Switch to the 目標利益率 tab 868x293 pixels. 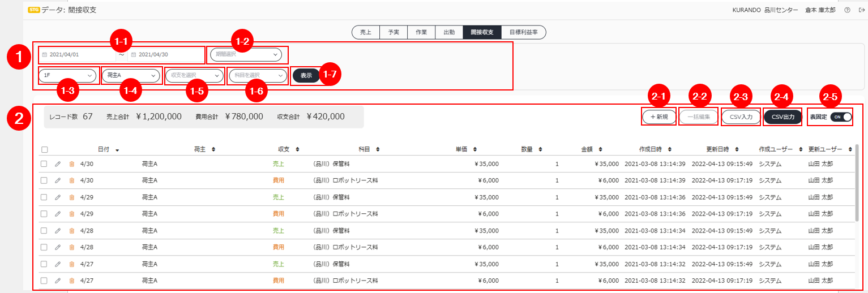click(x=524, y=32)
